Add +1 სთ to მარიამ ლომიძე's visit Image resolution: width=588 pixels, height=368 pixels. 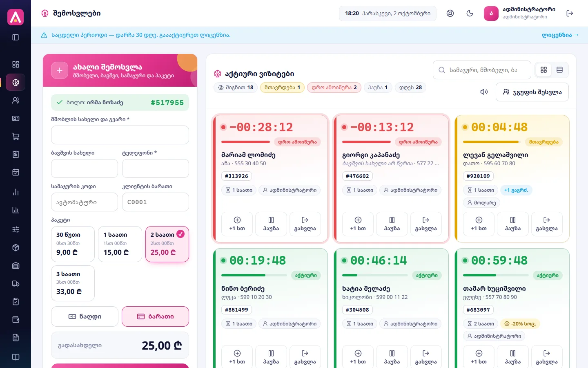[x=237, y=224]
